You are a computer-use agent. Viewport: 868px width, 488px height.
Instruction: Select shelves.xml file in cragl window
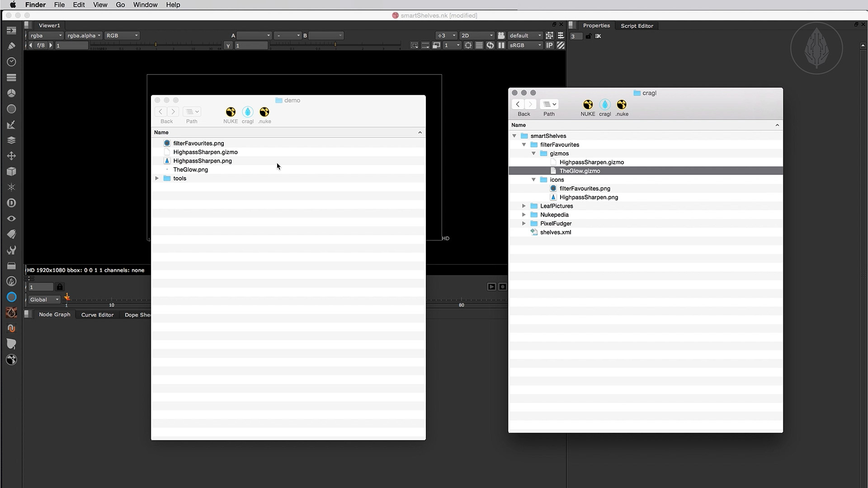(x=555, y=232)
